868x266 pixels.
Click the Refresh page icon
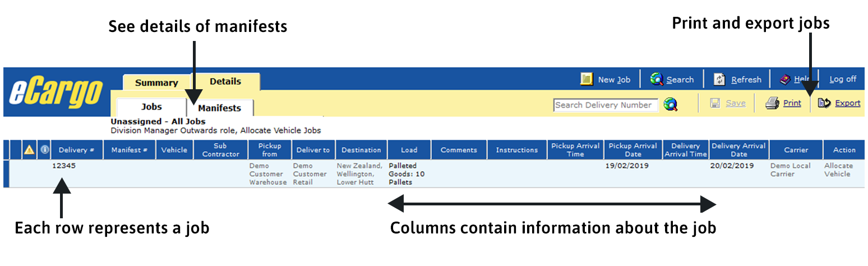[719, 79]
